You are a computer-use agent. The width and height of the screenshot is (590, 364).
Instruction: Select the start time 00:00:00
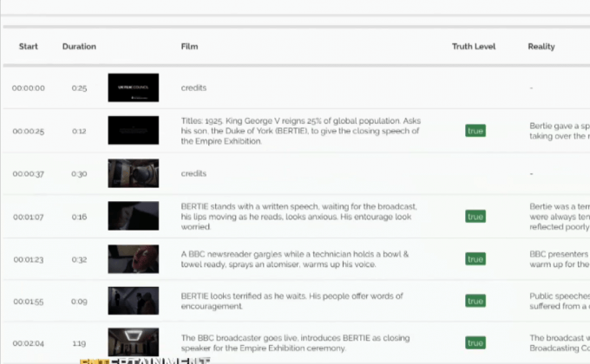[x=29, y=88]
